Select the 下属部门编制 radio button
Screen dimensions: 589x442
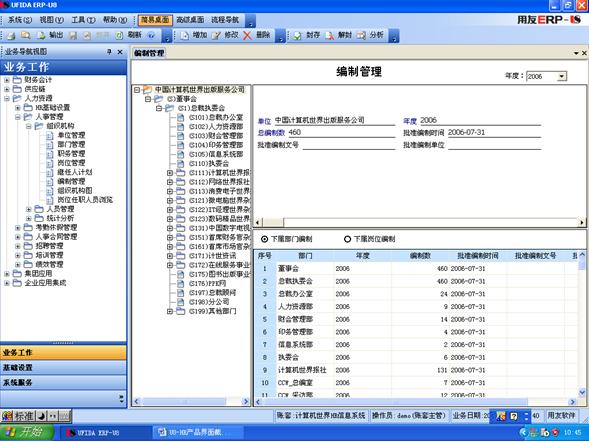click(264, 239)
